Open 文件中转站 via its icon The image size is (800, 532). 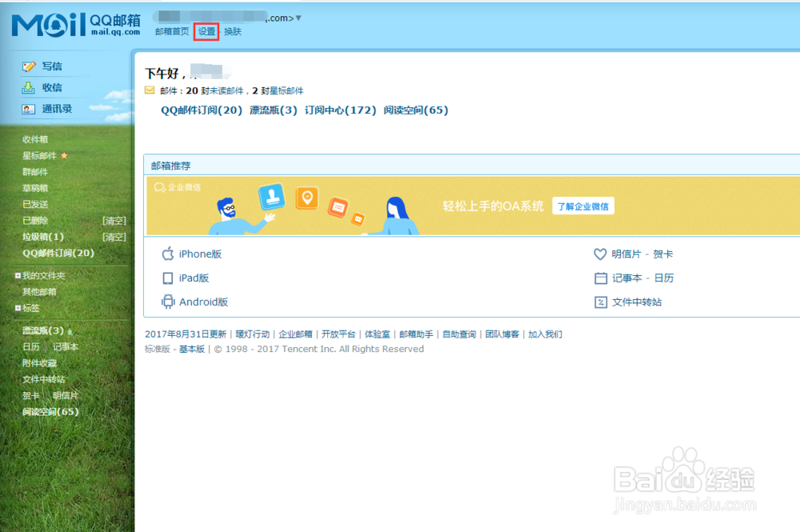point(601,302)
